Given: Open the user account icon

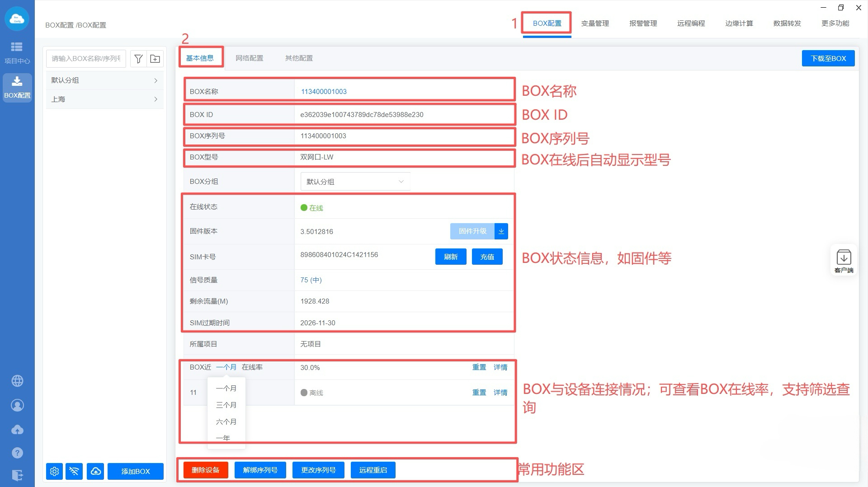Looking at the screenshot, I should (17, 405).
